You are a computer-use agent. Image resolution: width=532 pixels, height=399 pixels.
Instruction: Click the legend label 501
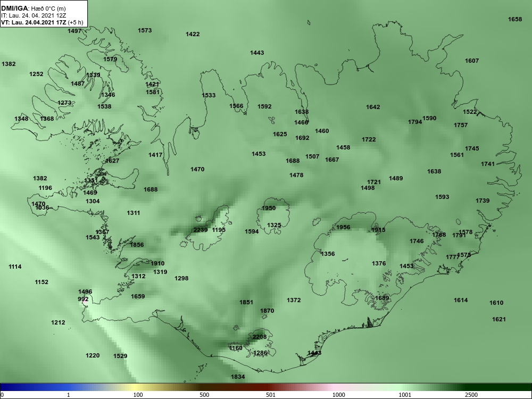[271, 395]
